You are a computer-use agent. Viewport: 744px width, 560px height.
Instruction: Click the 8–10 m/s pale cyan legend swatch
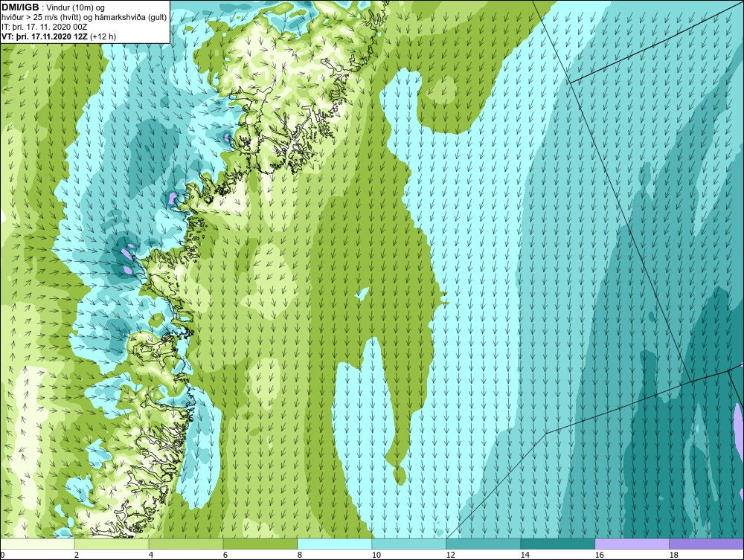[x=335, y=544]
